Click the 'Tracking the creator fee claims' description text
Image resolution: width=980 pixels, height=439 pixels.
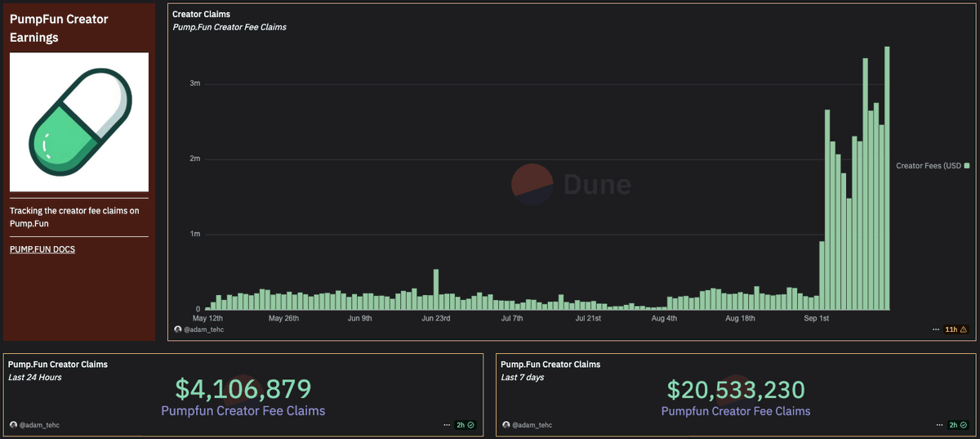[74, 217]
